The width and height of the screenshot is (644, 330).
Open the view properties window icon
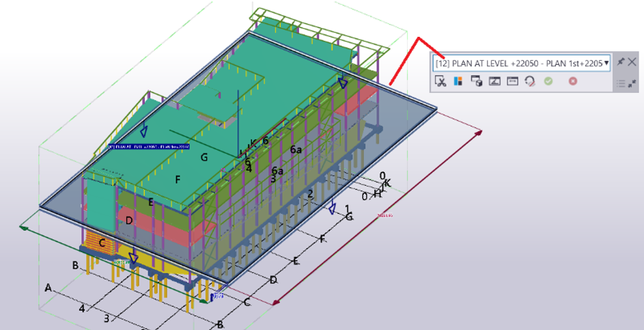pos(512,81)
